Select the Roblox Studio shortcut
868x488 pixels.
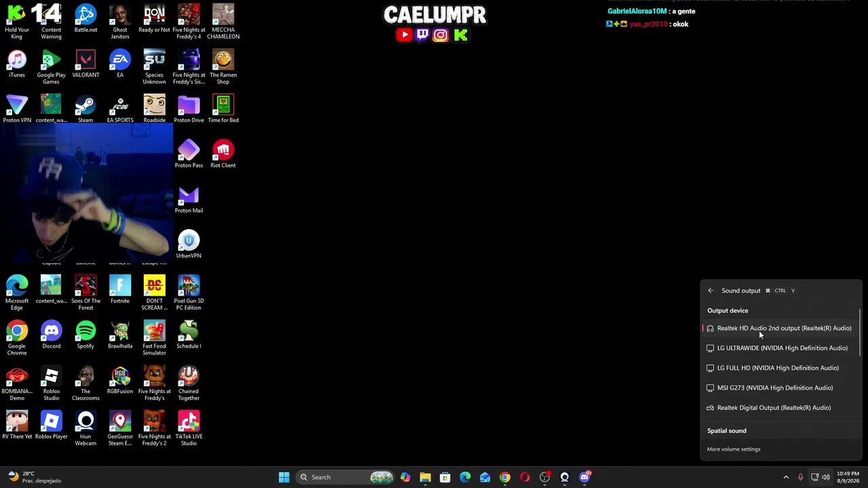(x=52, y=382)
